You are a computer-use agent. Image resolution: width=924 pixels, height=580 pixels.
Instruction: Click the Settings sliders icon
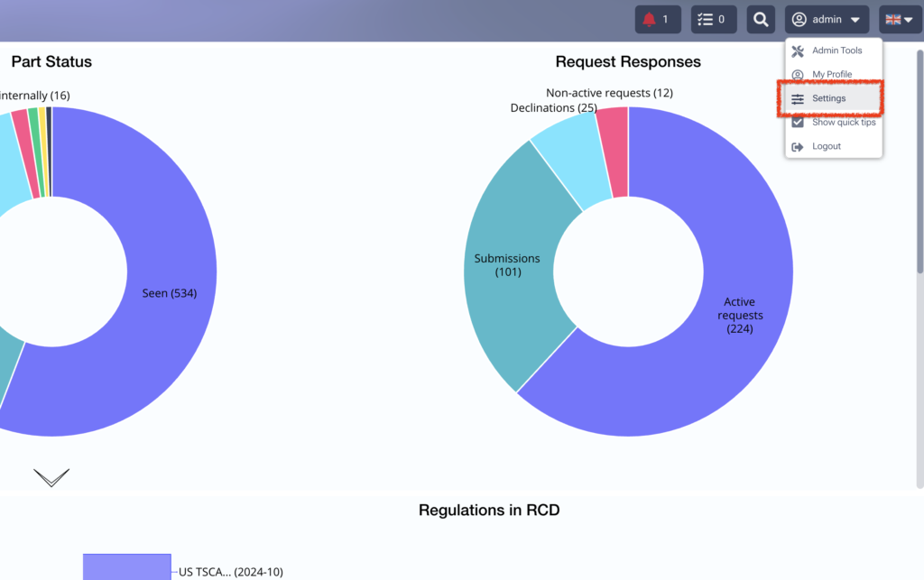coord(798,99)
